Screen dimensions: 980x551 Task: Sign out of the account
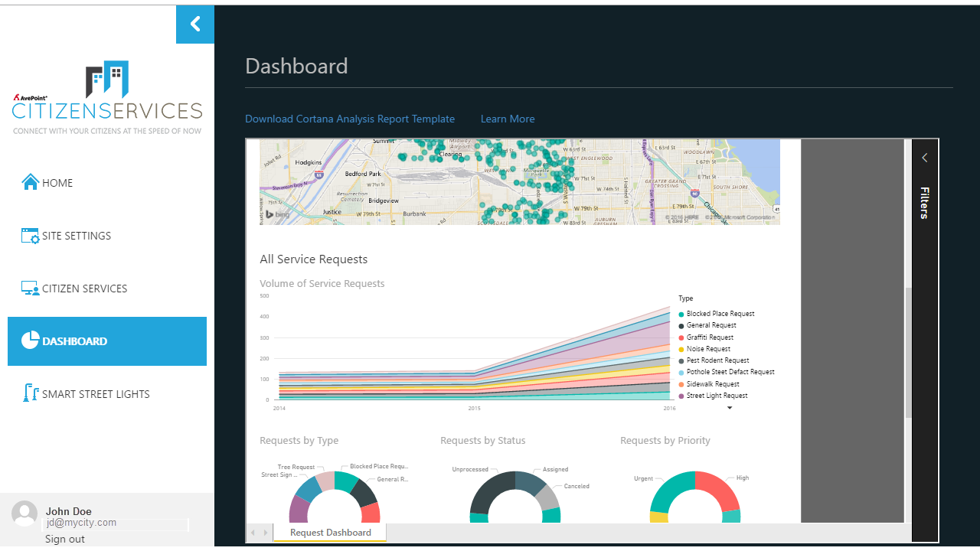(65, 539)
